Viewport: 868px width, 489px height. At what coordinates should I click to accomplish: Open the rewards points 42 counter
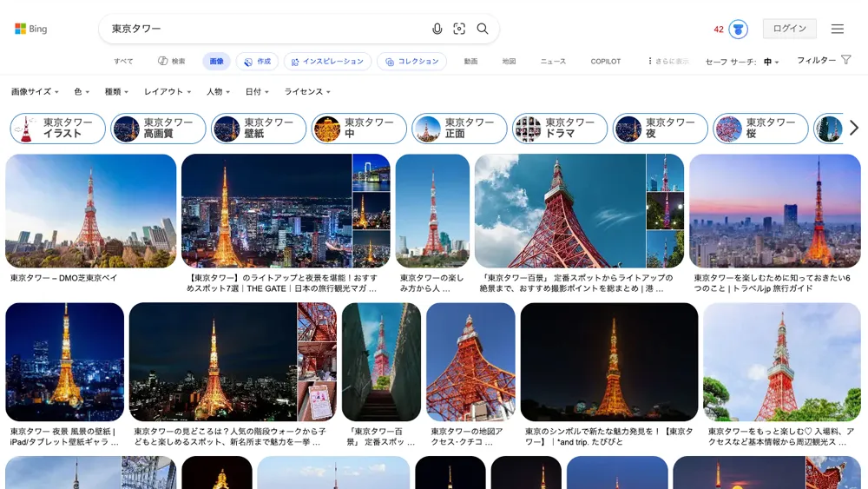click(719, 30)
